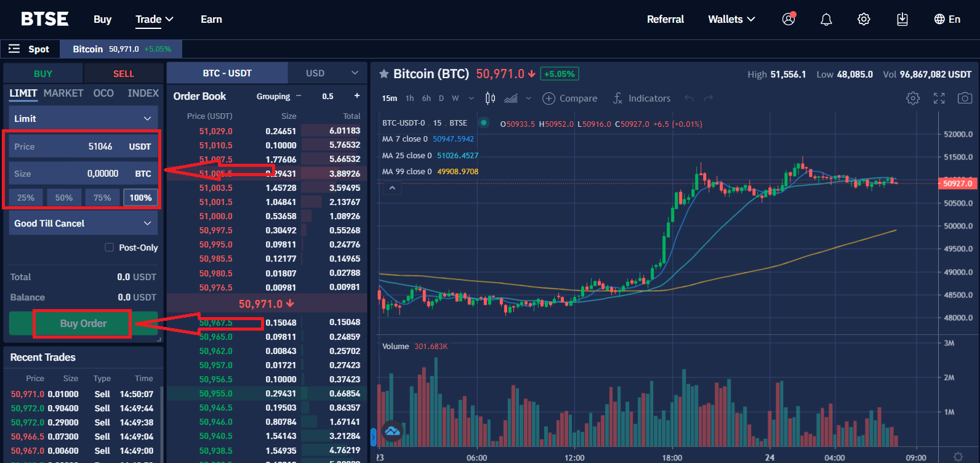Viewport: 980px width, 463px height.
Task: Open settings gear in top navigation
Action: (x=864, y=20)
